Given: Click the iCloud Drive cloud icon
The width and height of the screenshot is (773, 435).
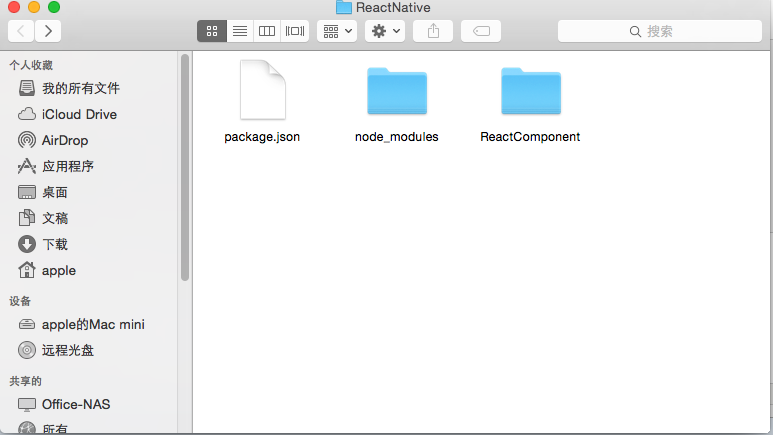Looking at the screenshot, I should click(x=27, y=114).
